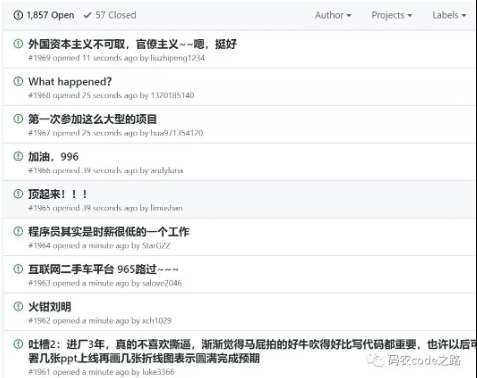The width and height of the screenshot is (477, 378).
Task: Open the "What happened?" issue
Action: pyautogui.click(x=70, y=82)
